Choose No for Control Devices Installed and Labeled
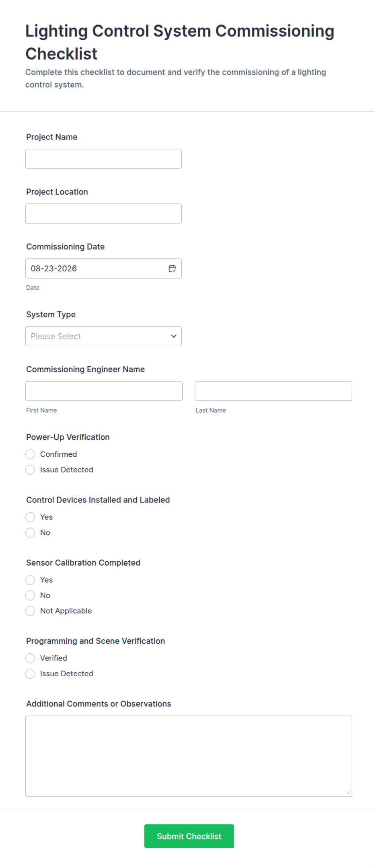The image size is (374, 868). tap(30, 532)
